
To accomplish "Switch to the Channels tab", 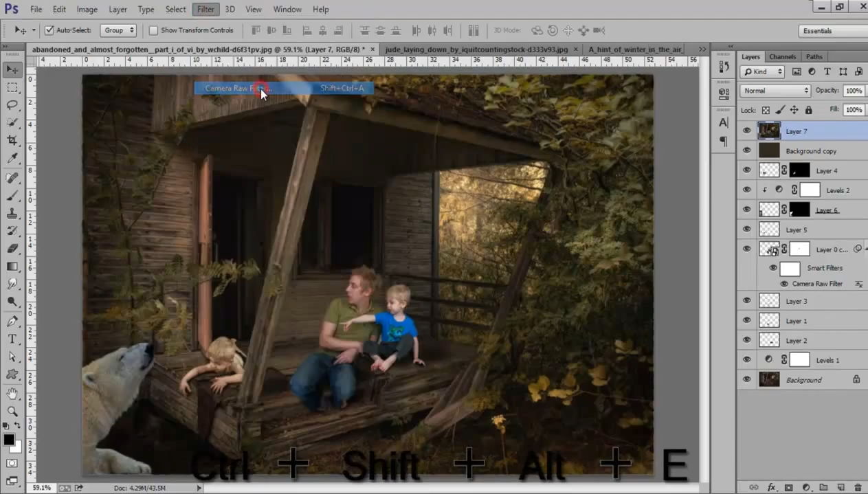I will click(x=782, y=56).
